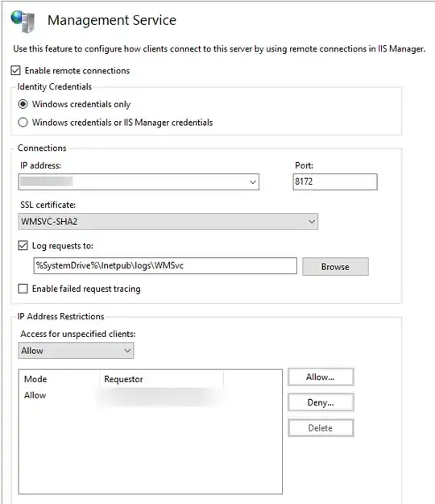
Task: Click the Connections group label
Action: click(42, 148)
